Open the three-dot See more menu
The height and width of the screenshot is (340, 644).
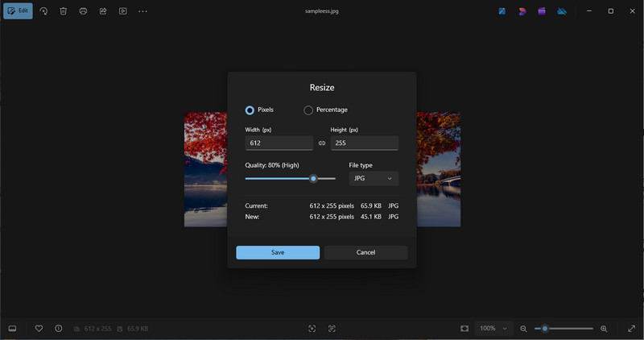pos(142,11)
